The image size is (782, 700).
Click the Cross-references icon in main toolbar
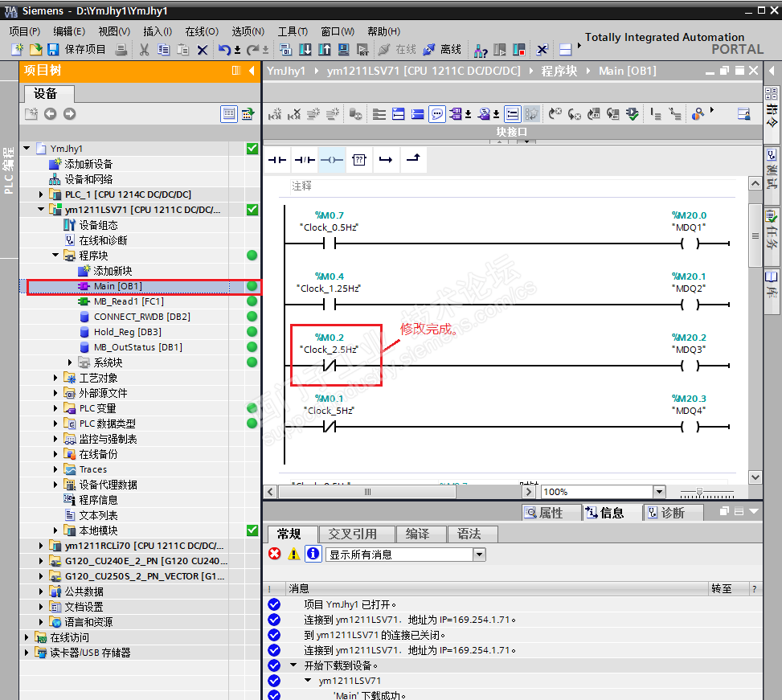(x=542, y=49)
